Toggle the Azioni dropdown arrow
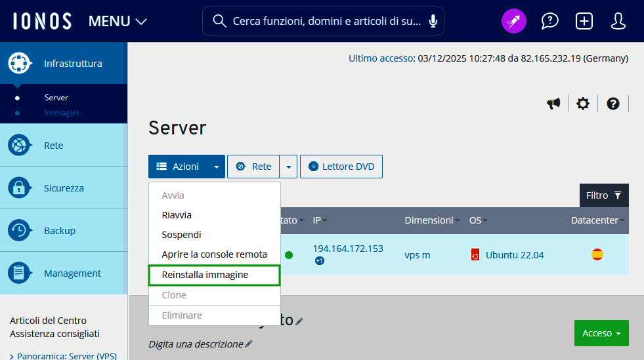644x360 pixels. click(x=217, y=167)
